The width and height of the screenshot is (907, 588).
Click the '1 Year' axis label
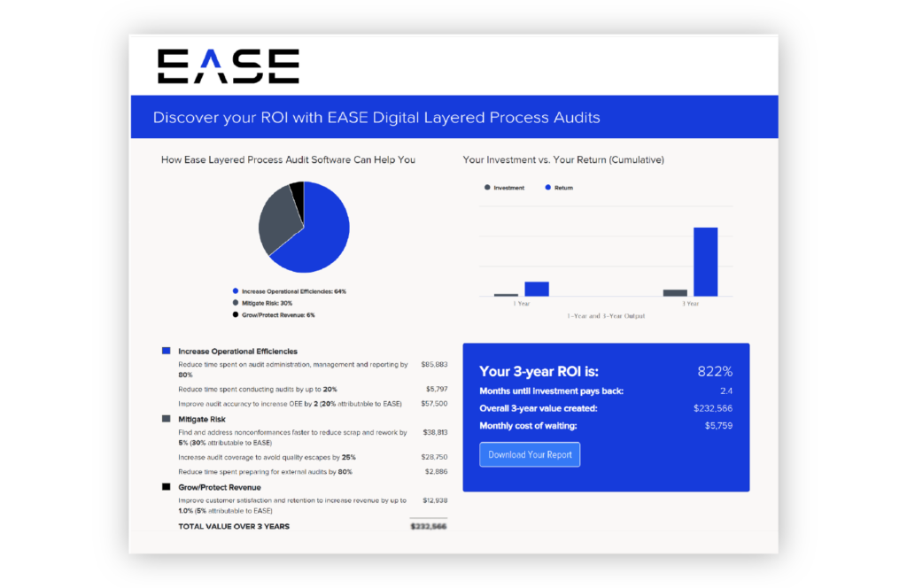point(521,304)
